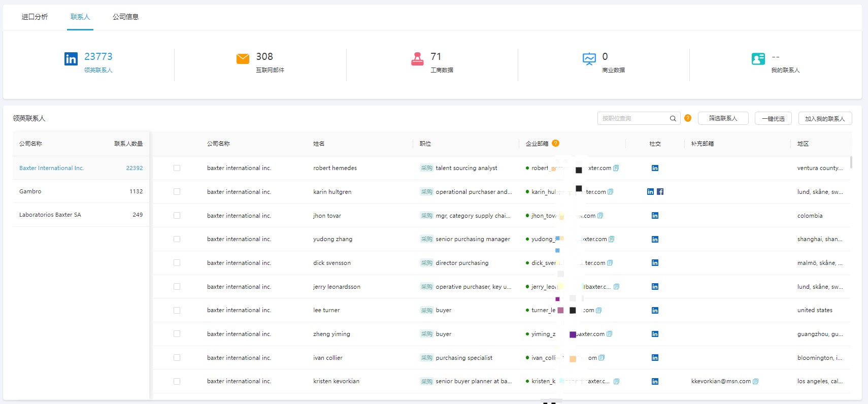Click 'director purchasing' position cell

tap(462, 263)
